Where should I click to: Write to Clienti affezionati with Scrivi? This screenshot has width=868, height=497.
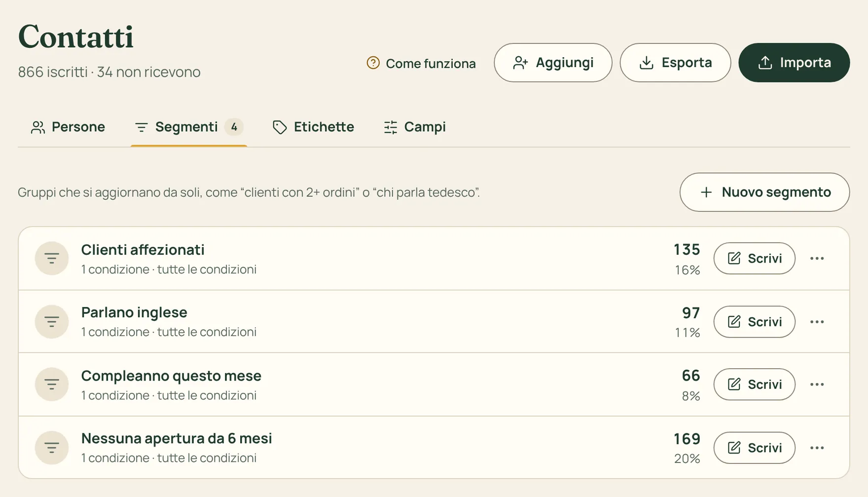pos(754,258)
